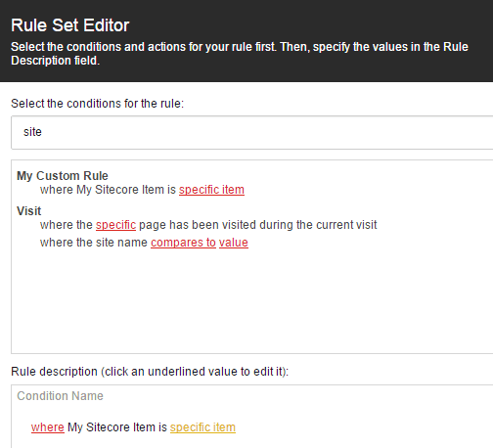The height and width of the screenshot is (448, 493).
Task: Select the Visit group heading
Action: (29, 211)
